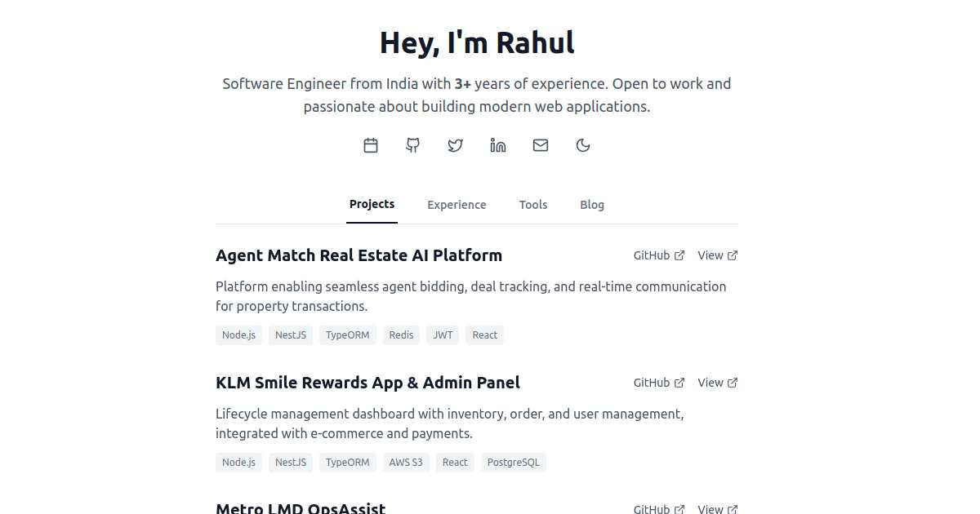Click the KLM Smile Rewards App title
Screen dimensions: 980x514
pos(367,383)
